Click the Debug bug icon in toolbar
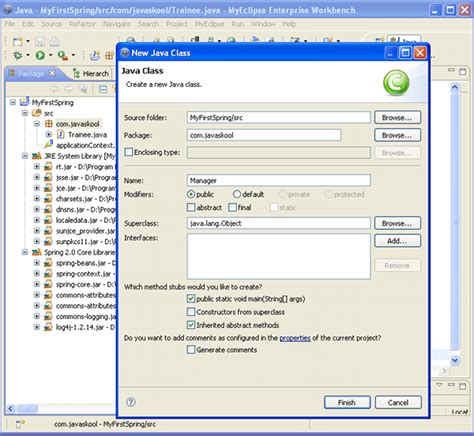Screen dimensions: 474x436 pyautogui.click(x=18, y=55)
